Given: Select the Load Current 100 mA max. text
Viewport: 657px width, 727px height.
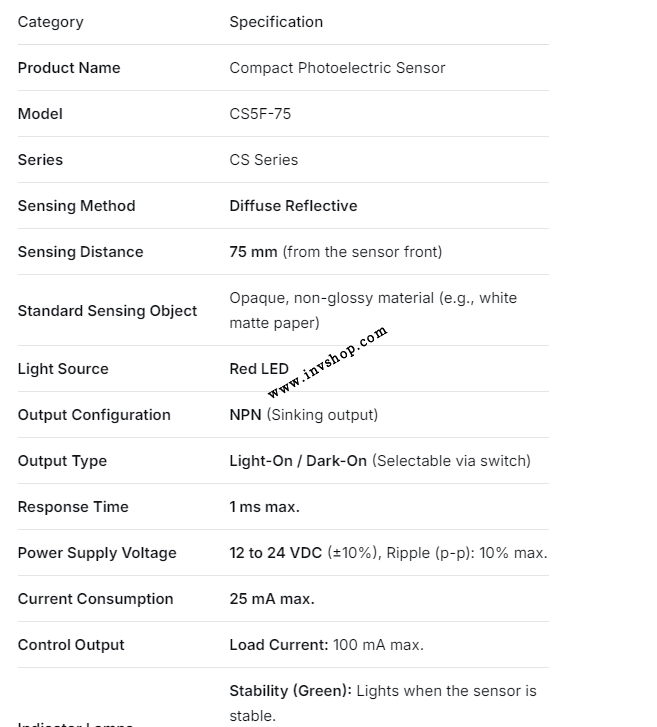Looking at the screenshot, I should [326, 645].
